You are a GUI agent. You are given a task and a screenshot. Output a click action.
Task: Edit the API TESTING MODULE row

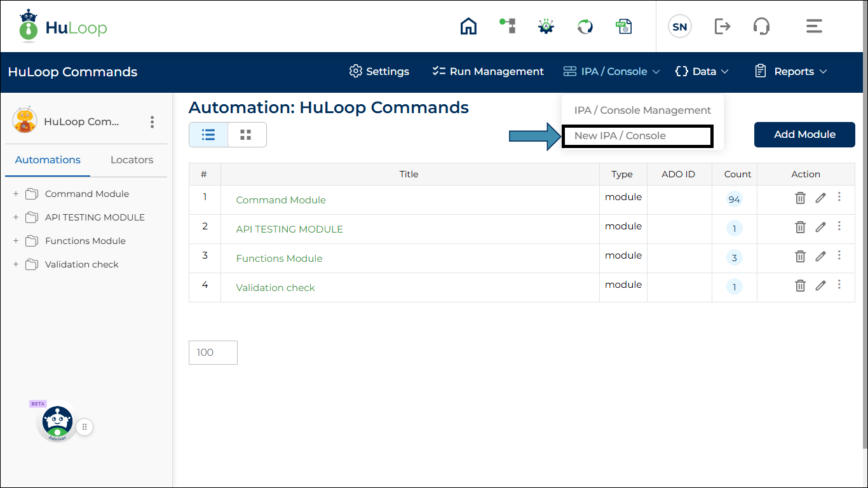tap(820, 227)
